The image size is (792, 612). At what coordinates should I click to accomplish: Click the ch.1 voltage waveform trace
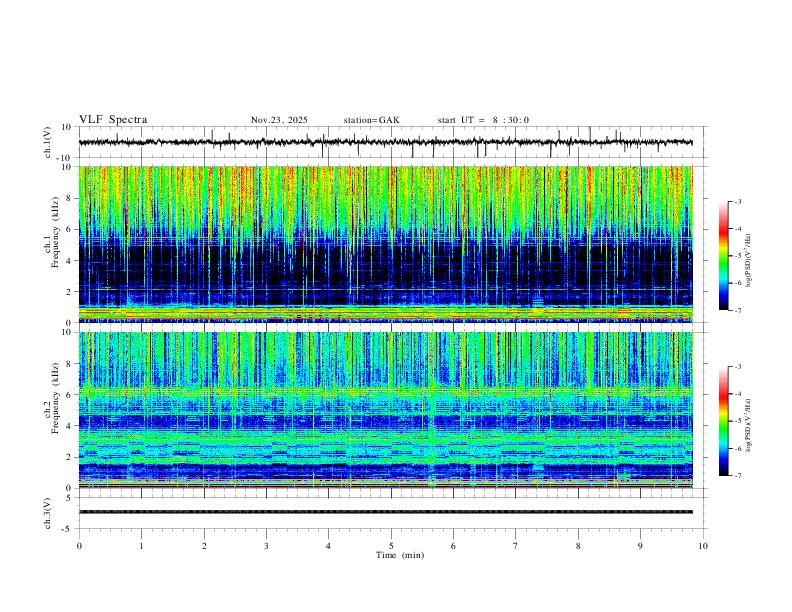pyautogui.click(x=386, y=142)
